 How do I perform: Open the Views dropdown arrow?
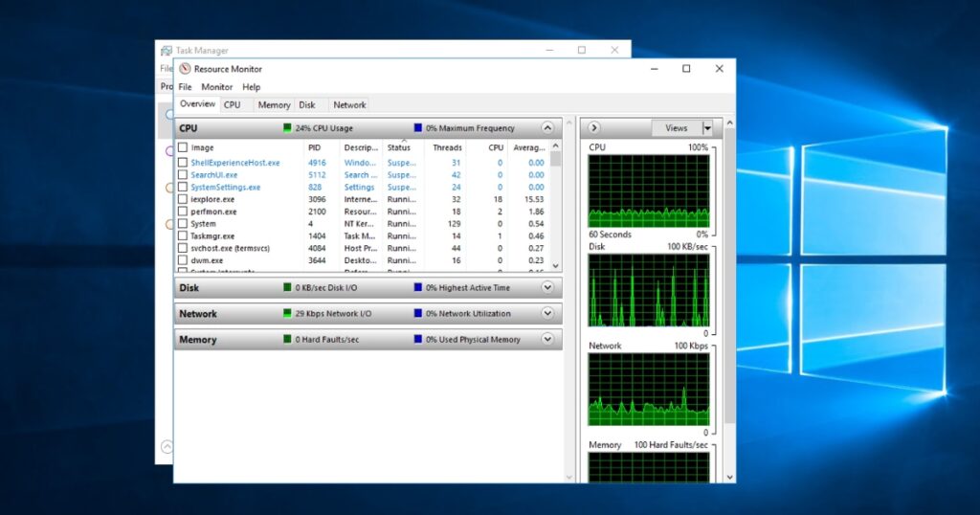[707, 128]
